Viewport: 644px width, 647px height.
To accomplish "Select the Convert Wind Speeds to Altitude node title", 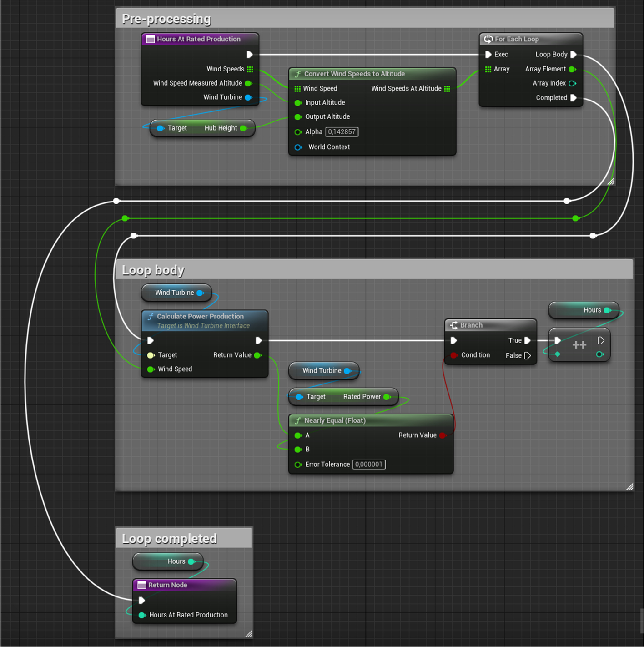I will (354, 74).
